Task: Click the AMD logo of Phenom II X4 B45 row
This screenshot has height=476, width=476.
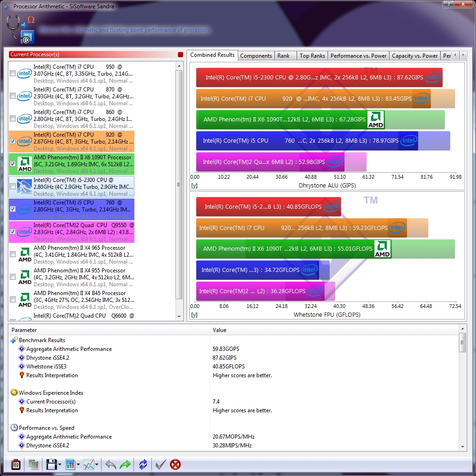Action: (24, 300)
